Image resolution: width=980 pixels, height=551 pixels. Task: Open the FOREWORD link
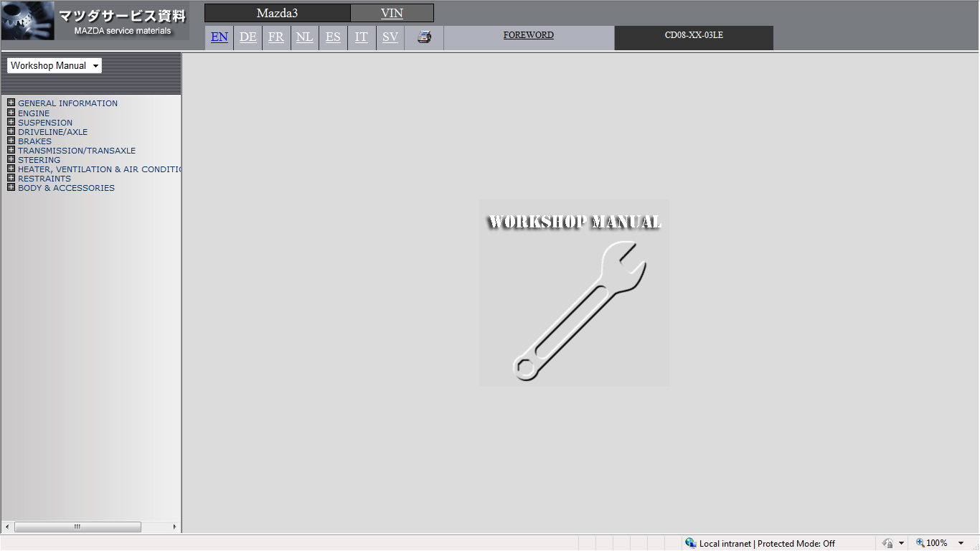529,35
